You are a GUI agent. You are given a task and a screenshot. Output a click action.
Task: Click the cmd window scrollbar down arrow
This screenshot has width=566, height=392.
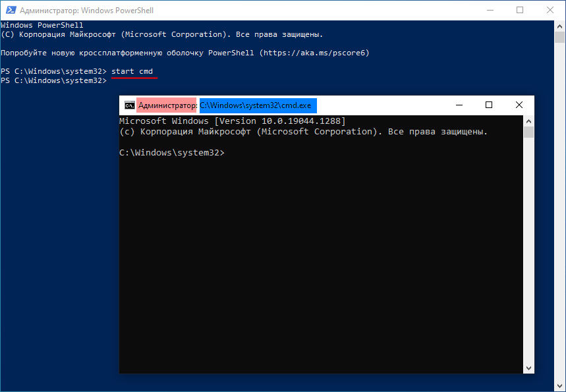[x=529, y=368]
